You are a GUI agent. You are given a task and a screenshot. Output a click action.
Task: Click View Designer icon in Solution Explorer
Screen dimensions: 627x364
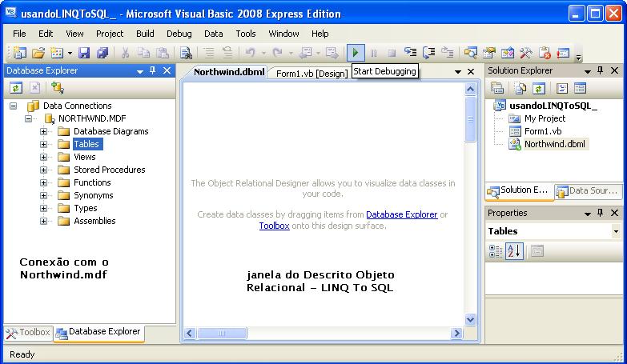[x=580, y=88]
